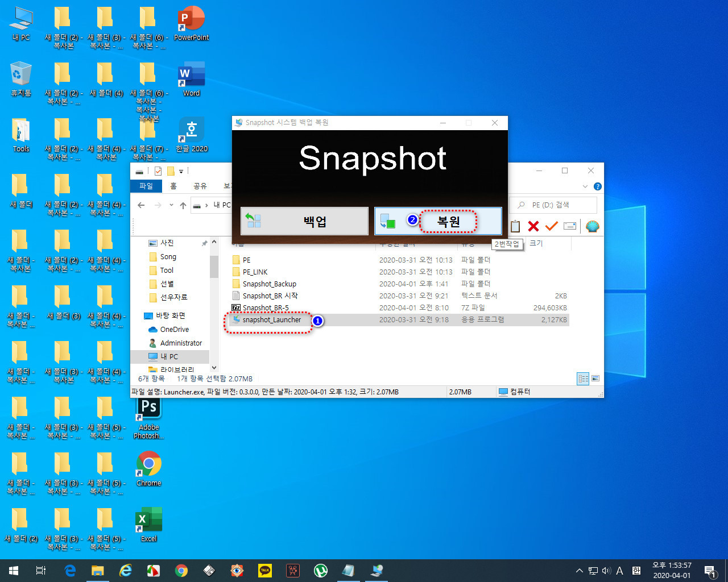
Task: Toggle the 한 Korean input indicator
Action: 636,571
